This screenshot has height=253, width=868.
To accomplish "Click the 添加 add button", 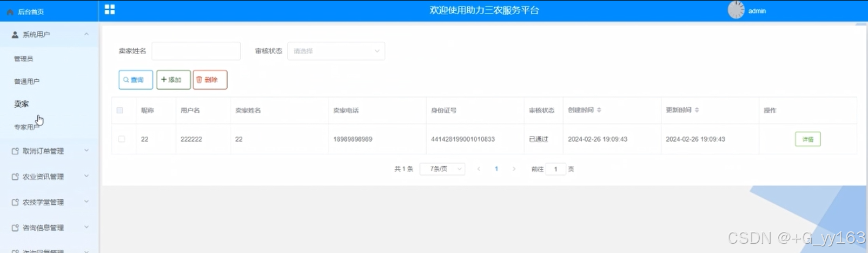I will 173,80.
